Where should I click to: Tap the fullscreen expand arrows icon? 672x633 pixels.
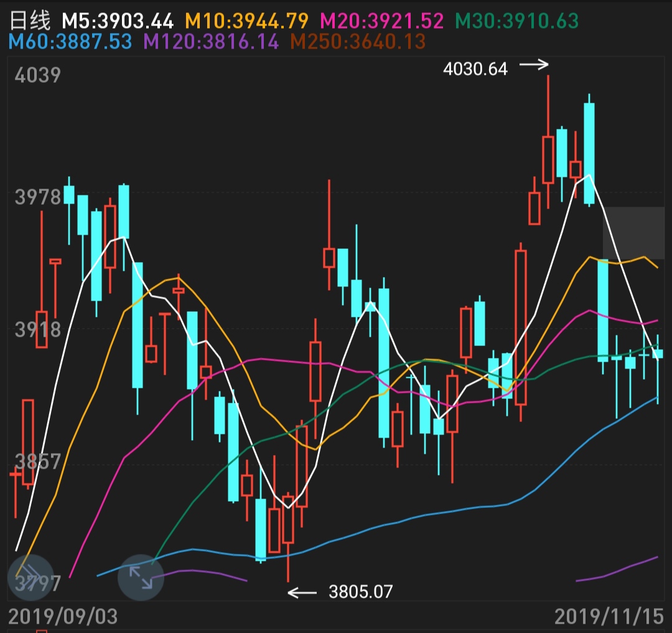[141, 577]
